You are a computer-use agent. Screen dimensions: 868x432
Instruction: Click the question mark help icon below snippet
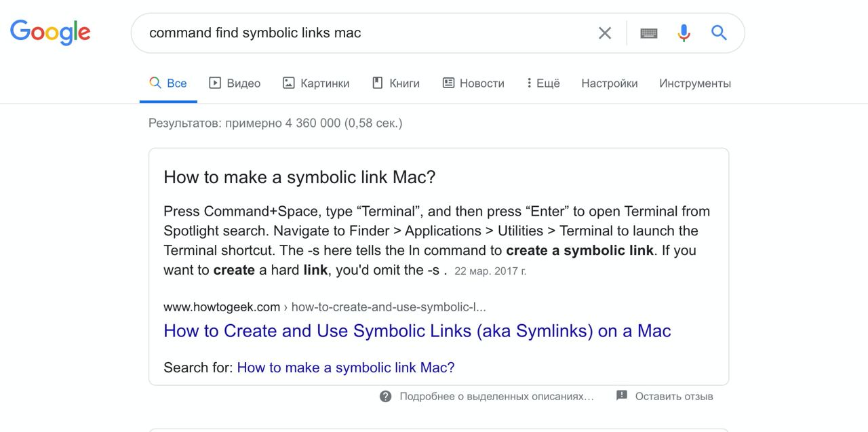[385, 396]
